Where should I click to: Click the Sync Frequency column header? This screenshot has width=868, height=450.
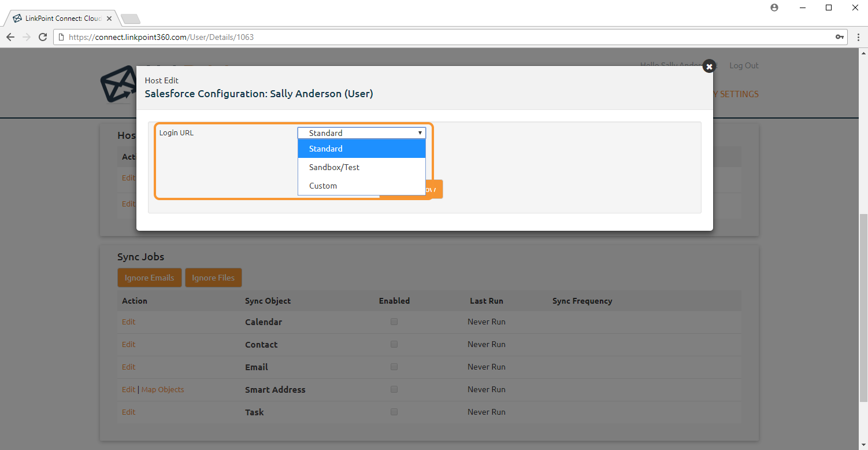[582, 301]
